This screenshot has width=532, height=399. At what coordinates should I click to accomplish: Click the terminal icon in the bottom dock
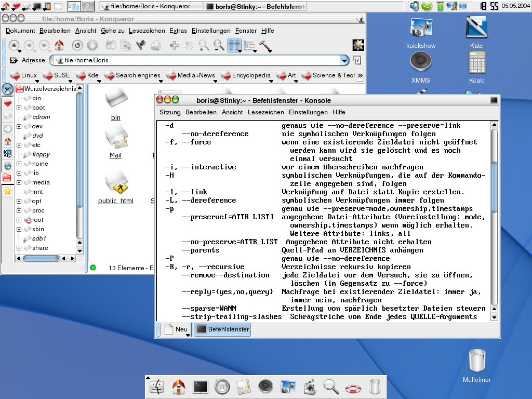click(201, 387)
